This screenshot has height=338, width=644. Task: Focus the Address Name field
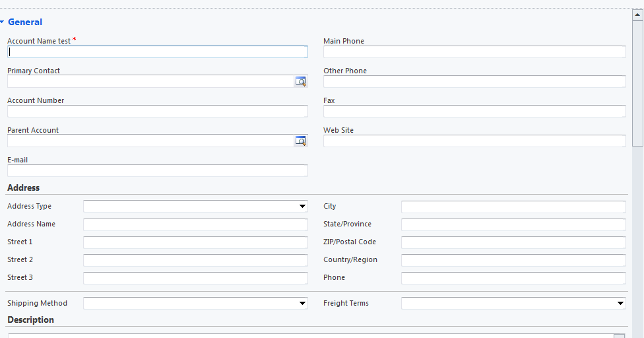click(x=195, y=224)
